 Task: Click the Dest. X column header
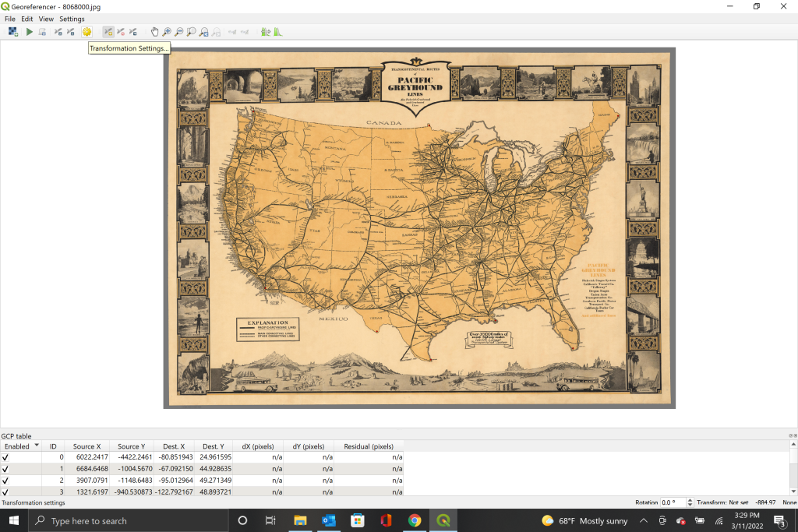coord(173,446)
